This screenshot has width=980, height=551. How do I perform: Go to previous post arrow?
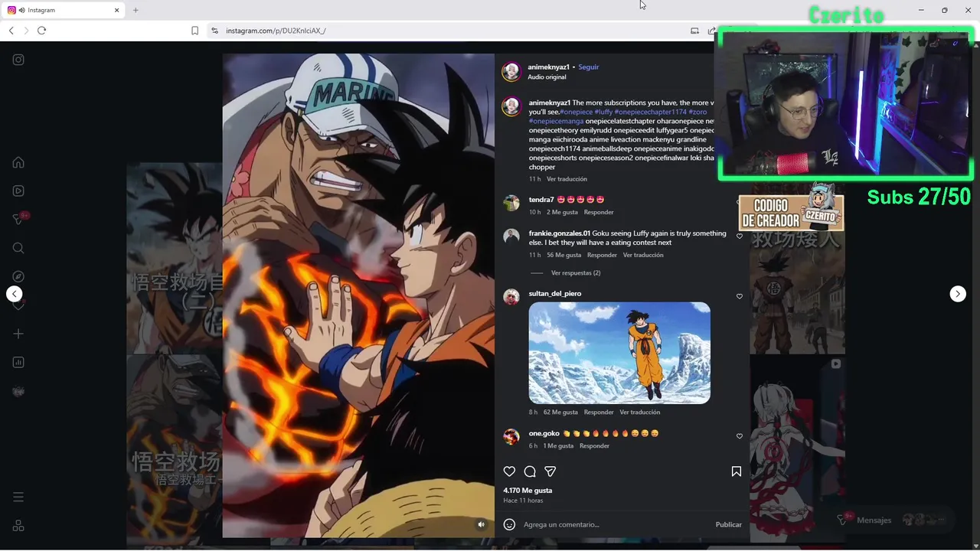click(14, 294)
